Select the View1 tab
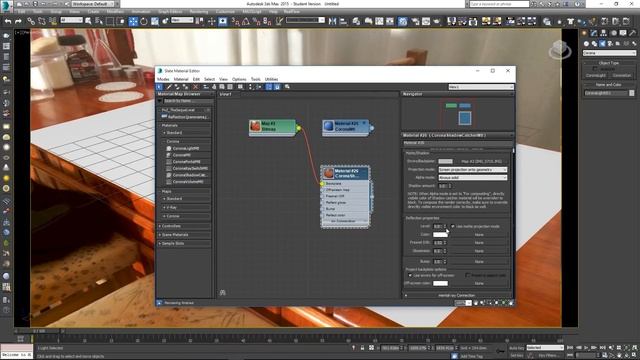This screenshot has width=640, height=360. coord(226,94)
